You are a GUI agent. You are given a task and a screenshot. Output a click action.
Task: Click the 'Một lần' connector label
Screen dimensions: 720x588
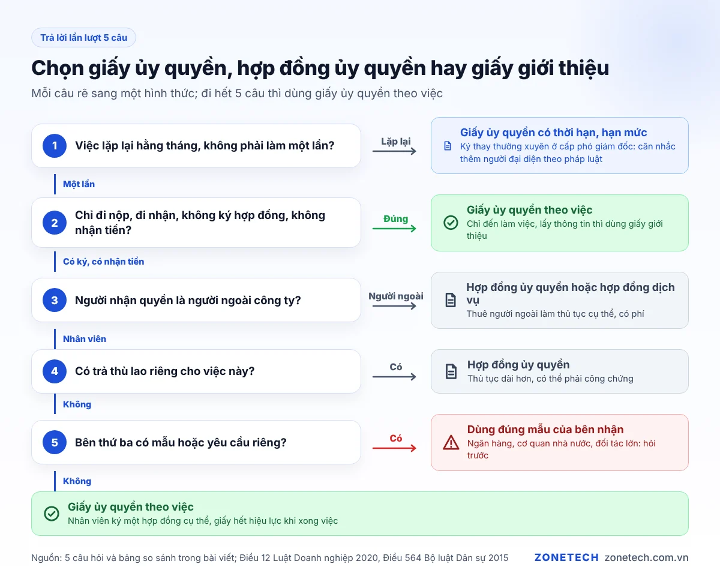[x=79, y=184]
